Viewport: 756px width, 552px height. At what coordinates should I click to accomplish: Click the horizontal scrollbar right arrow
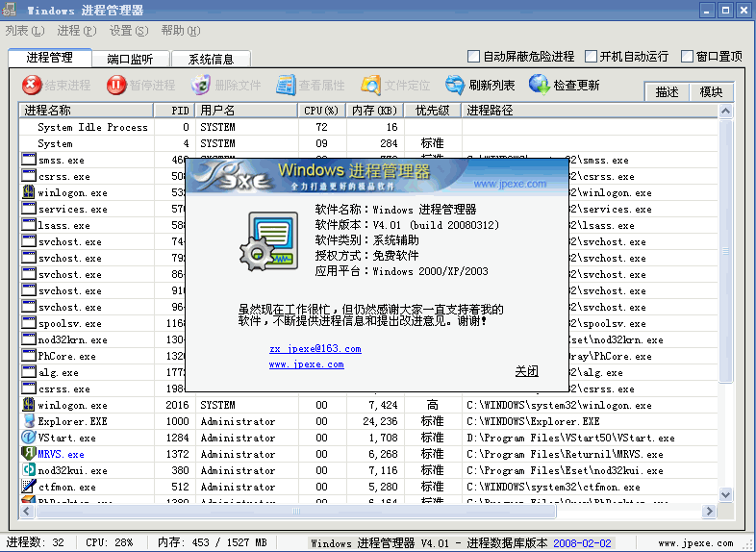709,511
